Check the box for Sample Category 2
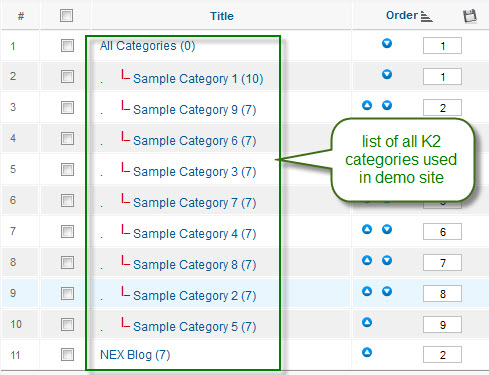This screenshot has width=489, height=375. tap(67, 293)
